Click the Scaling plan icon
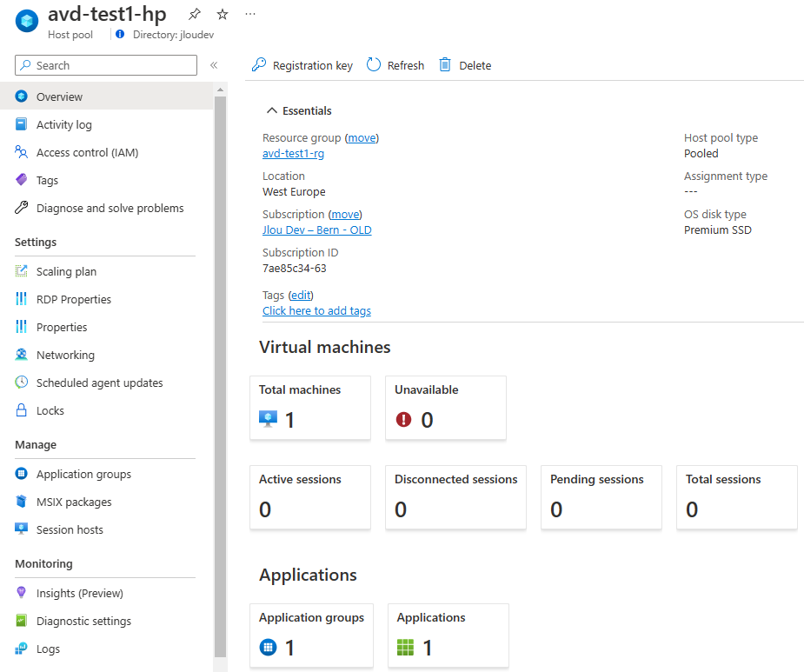The image size is (804, 672). (21, 271)
